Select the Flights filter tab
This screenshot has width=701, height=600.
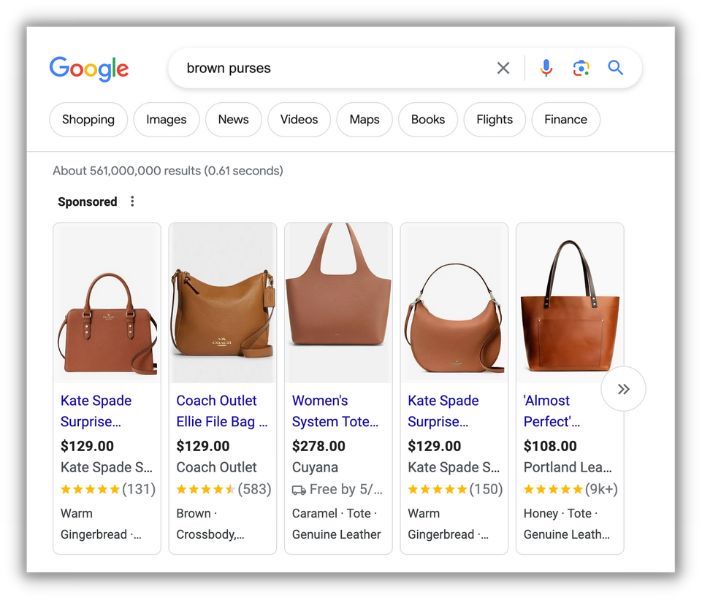coord(494,120)
